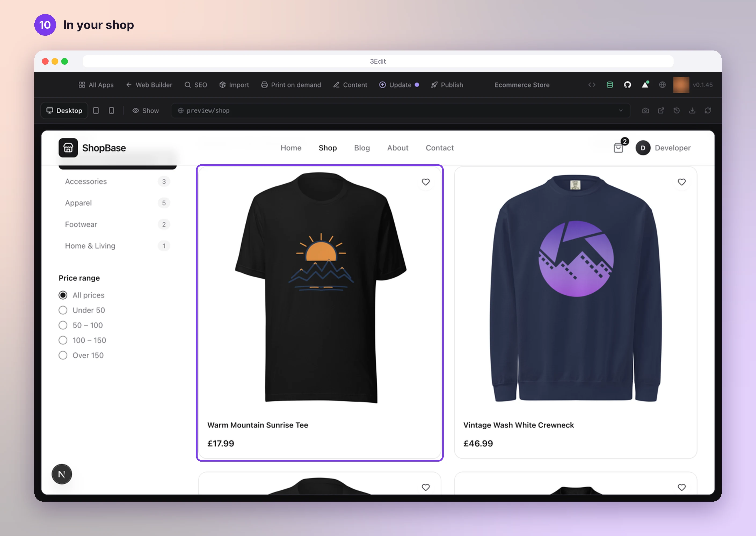The width and height of the screenshot is (756, 536).
Task: Filter by Footwear category
Action: click(x=118, y=224)
